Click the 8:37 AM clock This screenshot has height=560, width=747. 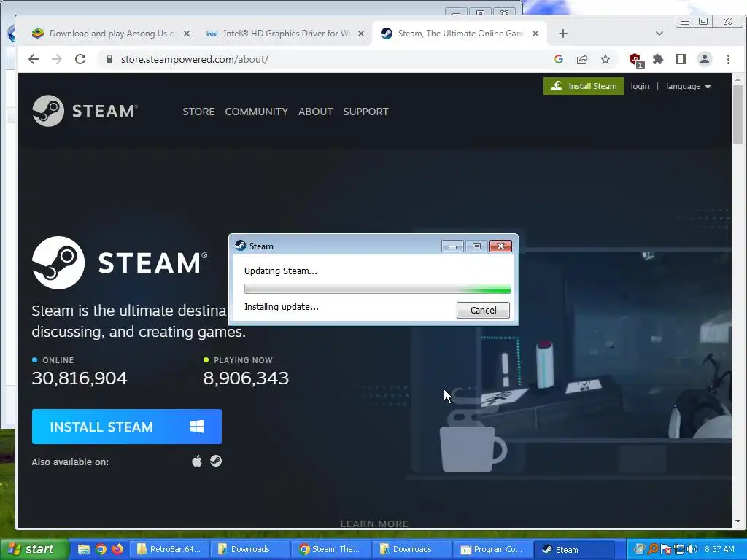(x=719, y=549)
